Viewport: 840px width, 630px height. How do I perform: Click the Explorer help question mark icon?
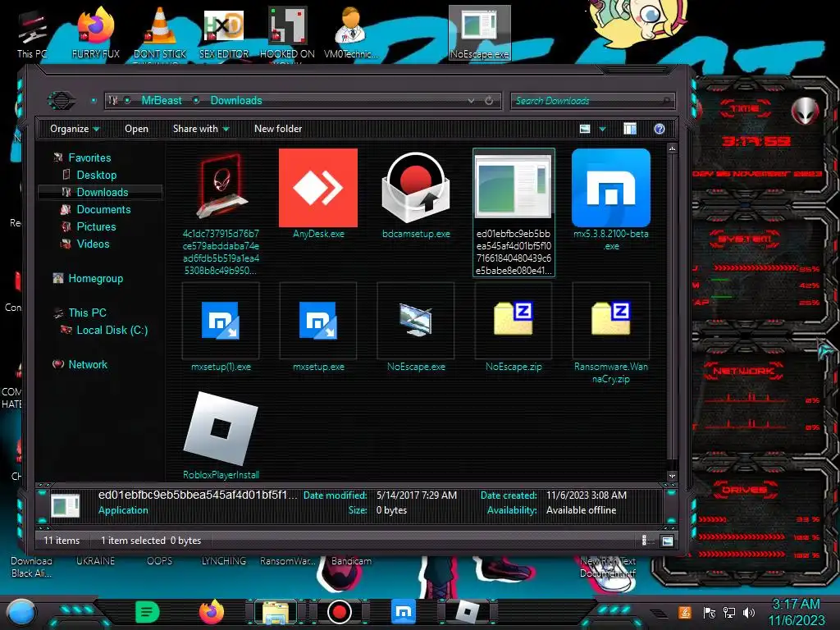[x=660, y=129]
